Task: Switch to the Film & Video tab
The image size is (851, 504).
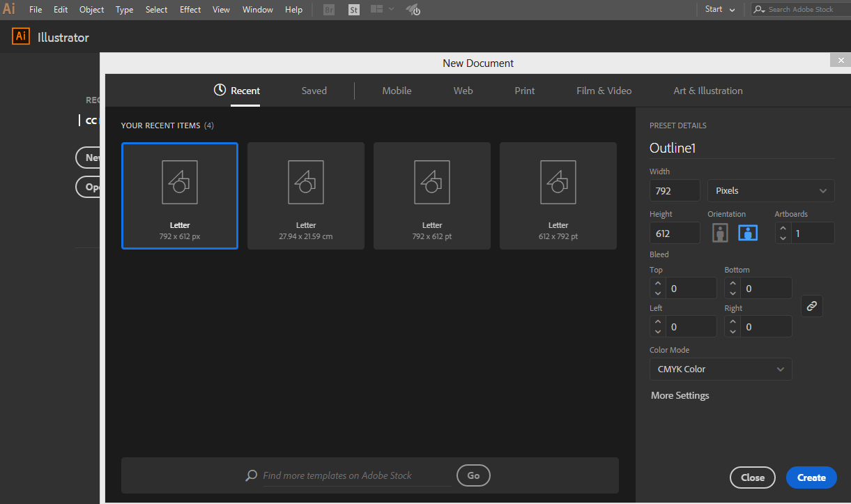Action: pos(604,91)
